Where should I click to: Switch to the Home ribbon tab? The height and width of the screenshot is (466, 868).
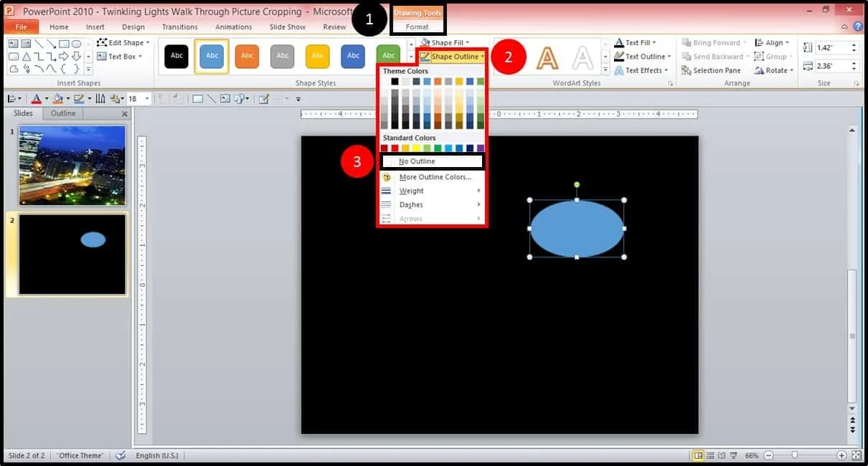59,27
